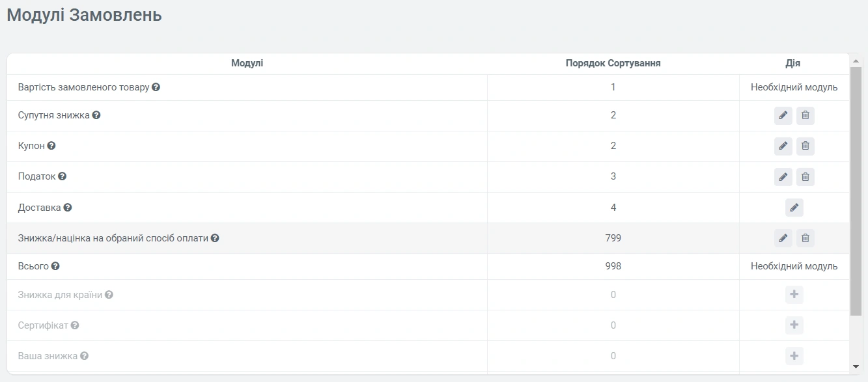Delete Знижка/націнка на обраний спосіб оплати module
The image size is (868, 382).
tap(805, 238)
